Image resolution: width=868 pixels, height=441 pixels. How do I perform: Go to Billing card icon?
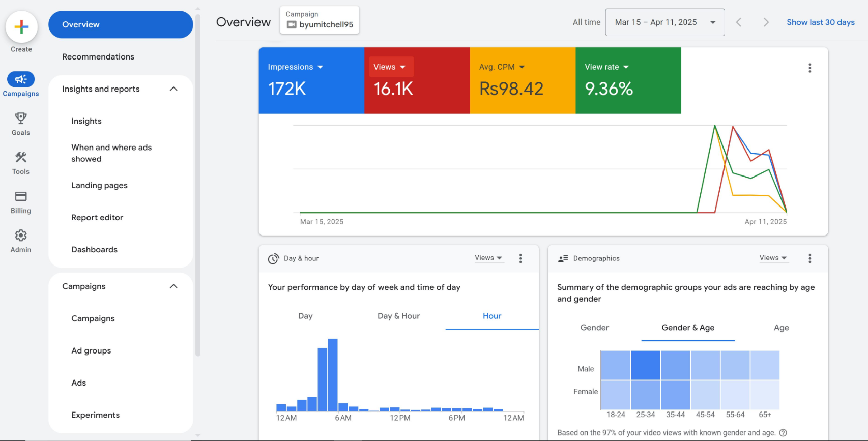[21, 197]
